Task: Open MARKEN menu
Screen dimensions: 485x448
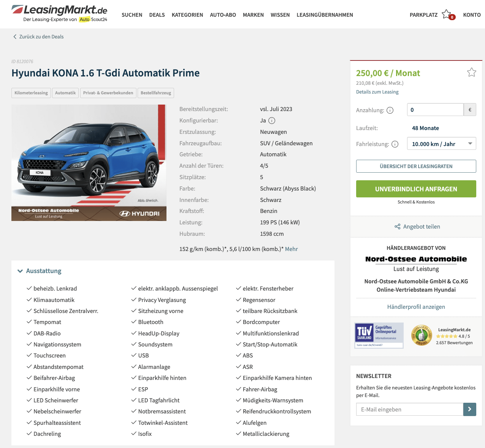Action: [253, 15]
